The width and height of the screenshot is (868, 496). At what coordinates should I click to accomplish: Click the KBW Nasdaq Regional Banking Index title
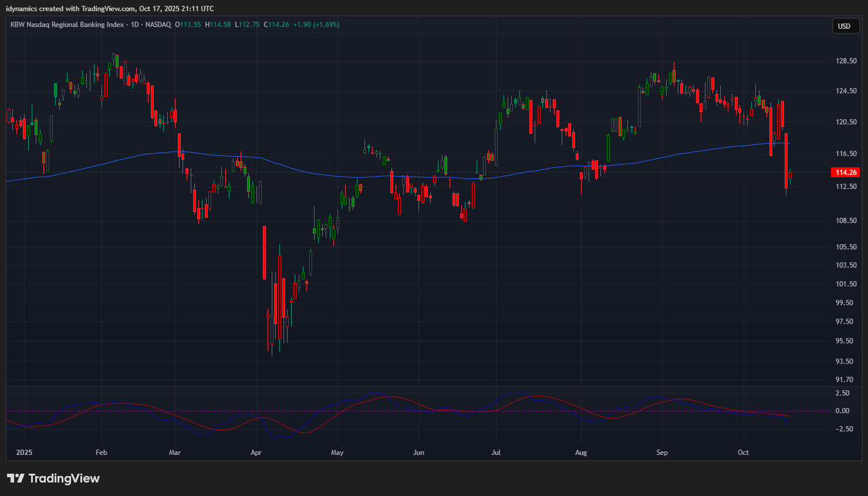coord(67,25)
